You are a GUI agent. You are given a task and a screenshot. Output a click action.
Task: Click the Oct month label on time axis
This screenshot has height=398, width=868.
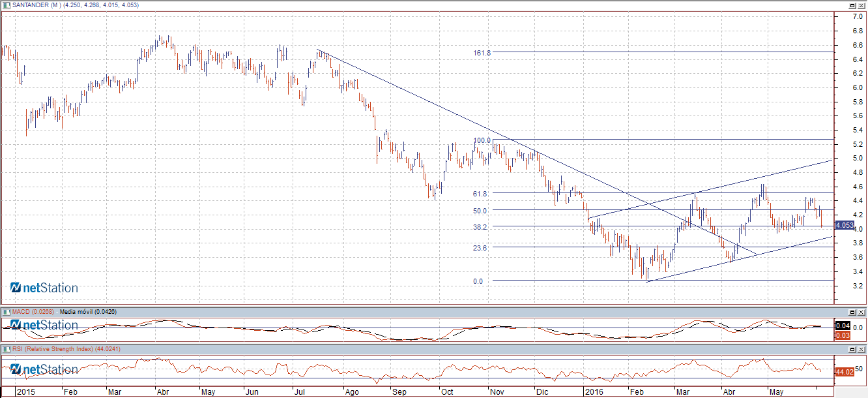pyautogui.click(x=447, y=392)
